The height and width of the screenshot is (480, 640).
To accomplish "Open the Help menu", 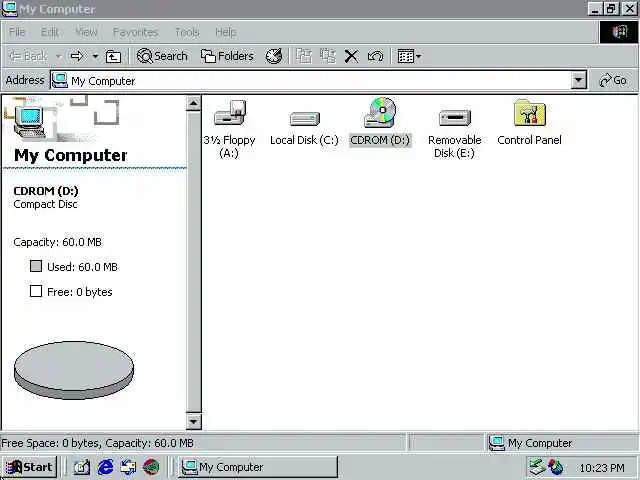I will pos(226,32).
